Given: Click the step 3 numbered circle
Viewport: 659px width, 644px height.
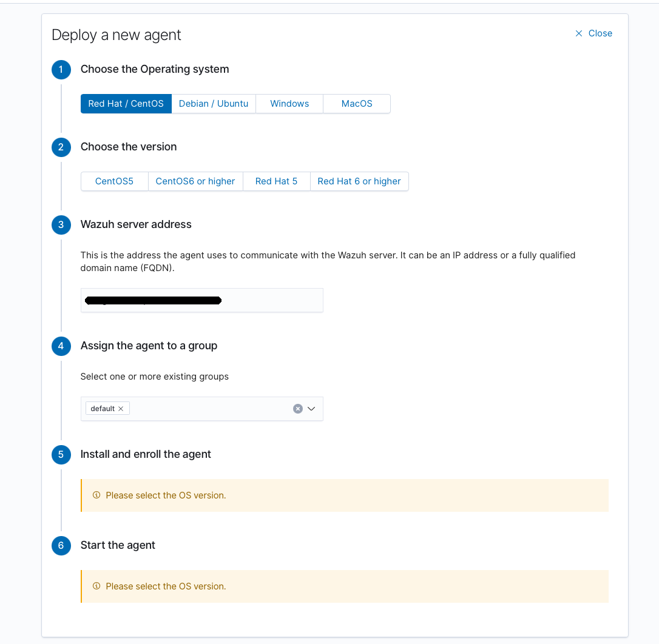Looking at the screenshot, I should coord(61,225).
